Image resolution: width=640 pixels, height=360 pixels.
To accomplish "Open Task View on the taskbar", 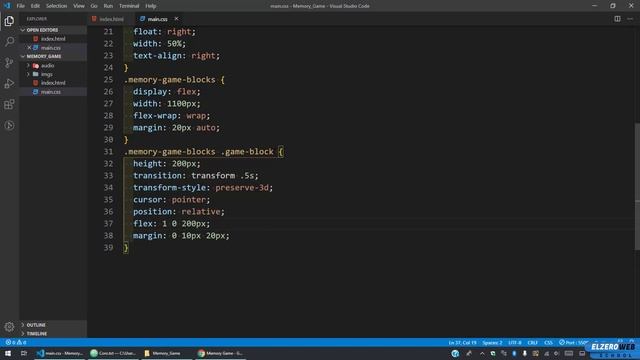I will 24,353.
